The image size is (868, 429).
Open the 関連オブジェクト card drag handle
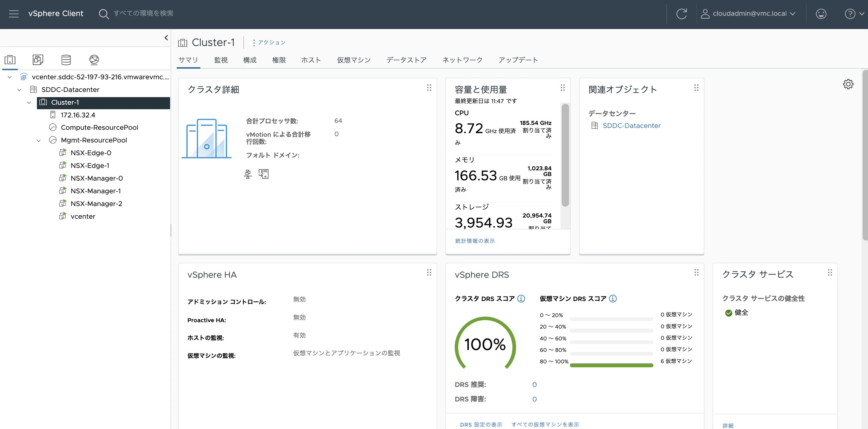point(696,88)
